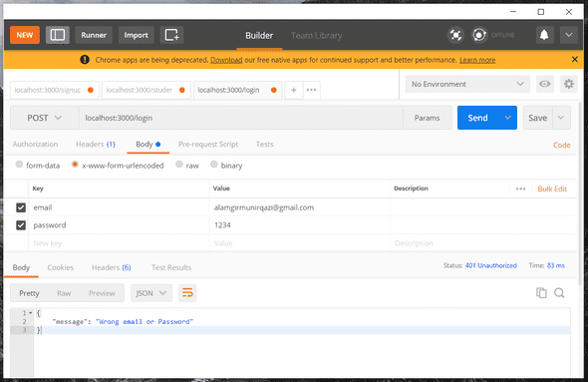Open Pre-request Script tab
This screenshot has width=588, height=382.
coord(208,144)
